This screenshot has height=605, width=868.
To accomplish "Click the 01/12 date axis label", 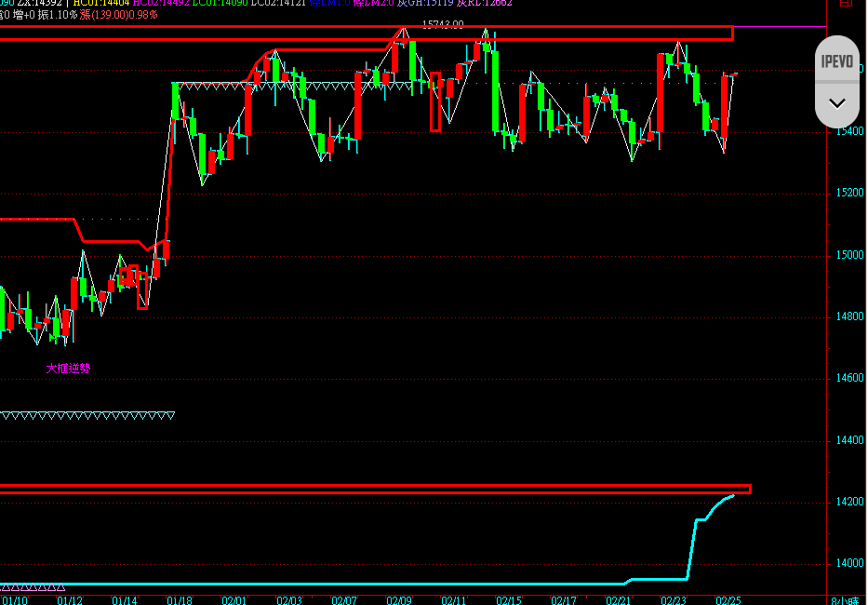I will [x=70, y=600].
